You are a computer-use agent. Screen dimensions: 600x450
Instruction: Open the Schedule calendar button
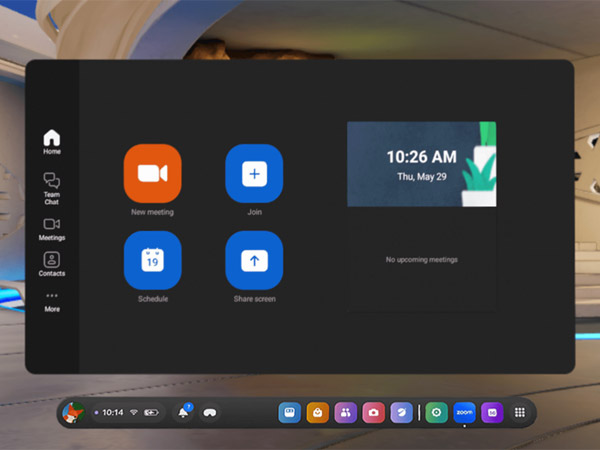pos(152,260)
